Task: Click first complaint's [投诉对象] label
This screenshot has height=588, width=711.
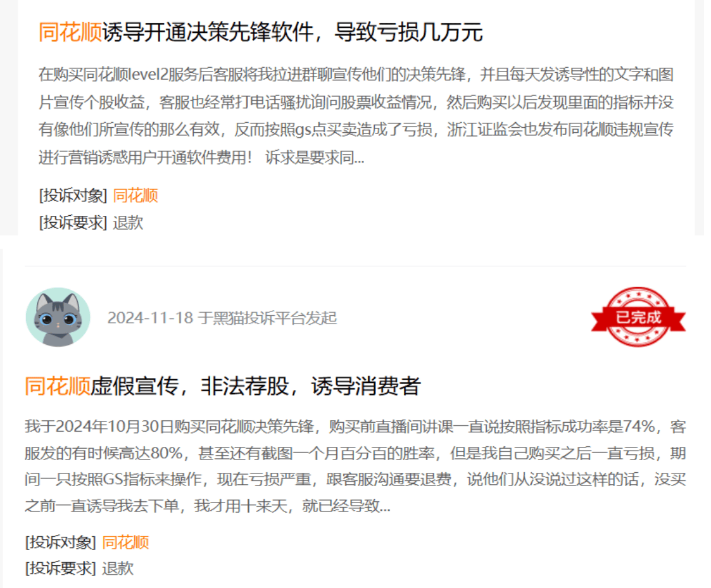Action: (x=73, y=196)
